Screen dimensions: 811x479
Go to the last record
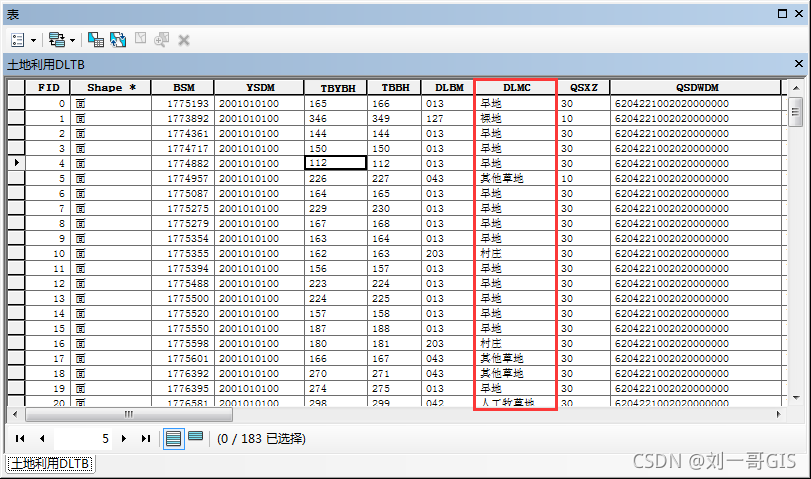(146, 439)
